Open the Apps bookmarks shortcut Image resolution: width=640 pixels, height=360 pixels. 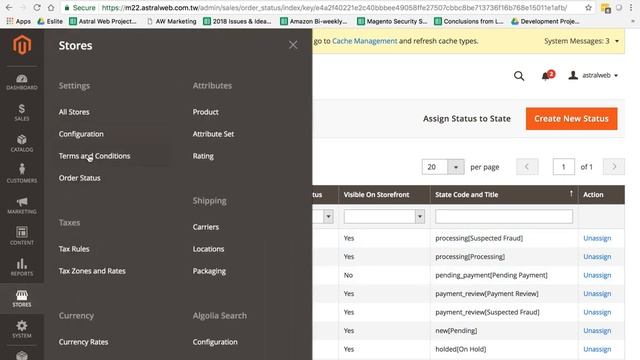[x=18, y=21]
